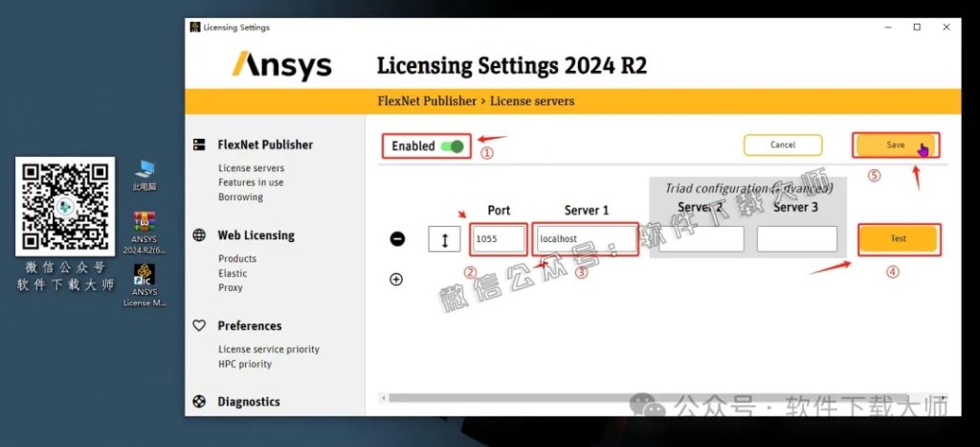Click the Port input field
The image size is (980, 447).
[499, 239]
